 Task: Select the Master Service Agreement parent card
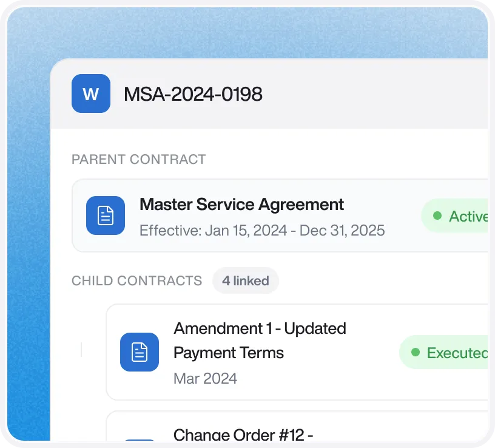click(280, 216)
